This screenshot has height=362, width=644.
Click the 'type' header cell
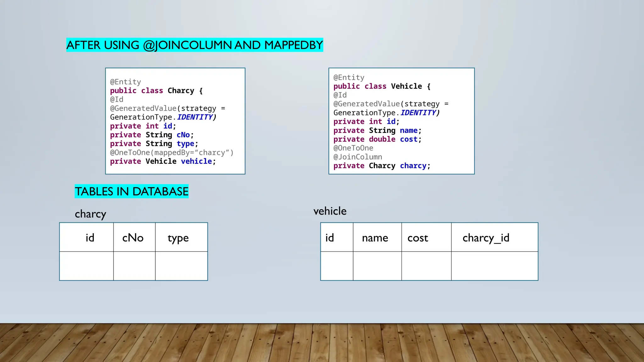tap(181, 238)
